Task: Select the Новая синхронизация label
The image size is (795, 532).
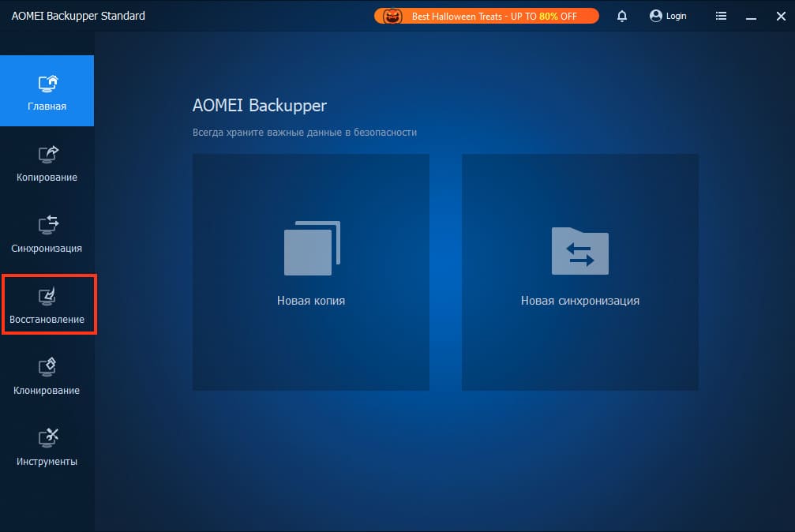Action: 580,301
